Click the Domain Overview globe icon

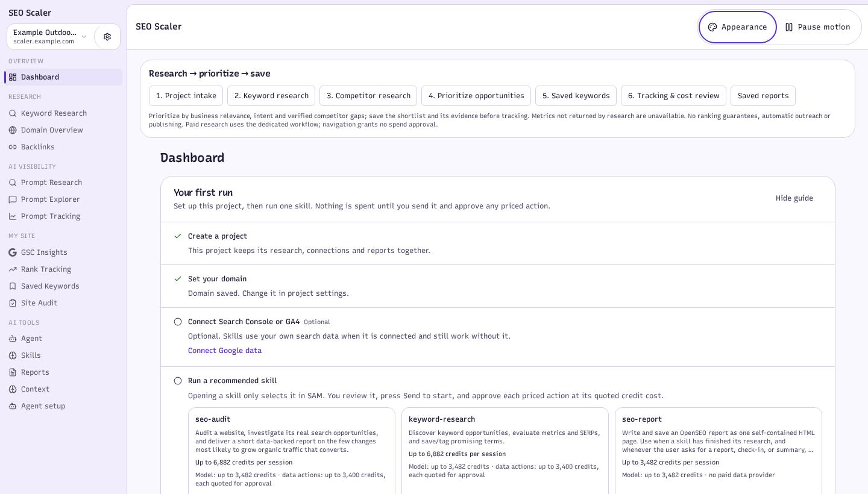point(13,130)
